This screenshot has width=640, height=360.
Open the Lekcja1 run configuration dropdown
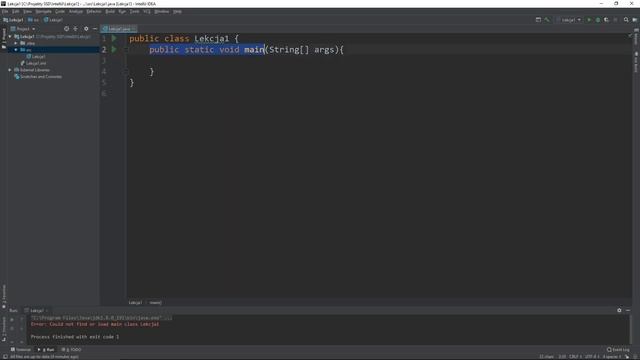tap(569, 20)
